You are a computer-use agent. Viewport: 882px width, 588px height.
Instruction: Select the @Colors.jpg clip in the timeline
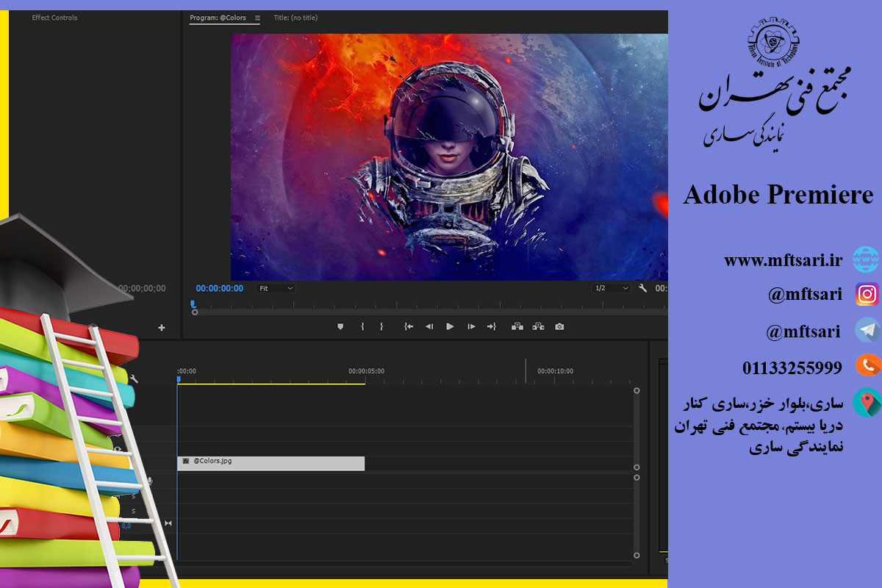pos(271,463)
